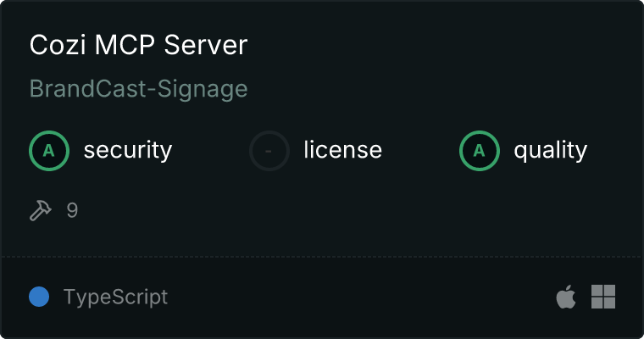Image resolution: width=644 pixels, height=339 pixels.
Task: Click the Windows platform icon
Action: click(603, 297)
